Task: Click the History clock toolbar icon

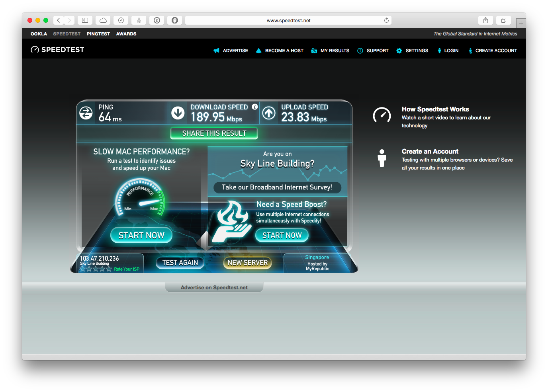Action: 121,20
